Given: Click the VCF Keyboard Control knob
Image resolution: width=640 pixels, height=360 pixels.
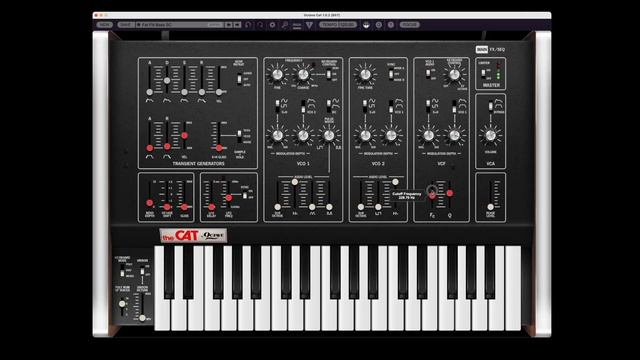Looking at the screenshot, I should (x=454, y=75).
